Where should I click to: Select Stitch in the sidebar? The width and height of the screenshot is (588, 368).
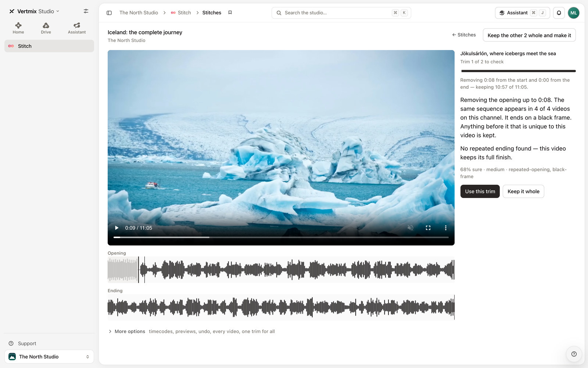[49, 46]
